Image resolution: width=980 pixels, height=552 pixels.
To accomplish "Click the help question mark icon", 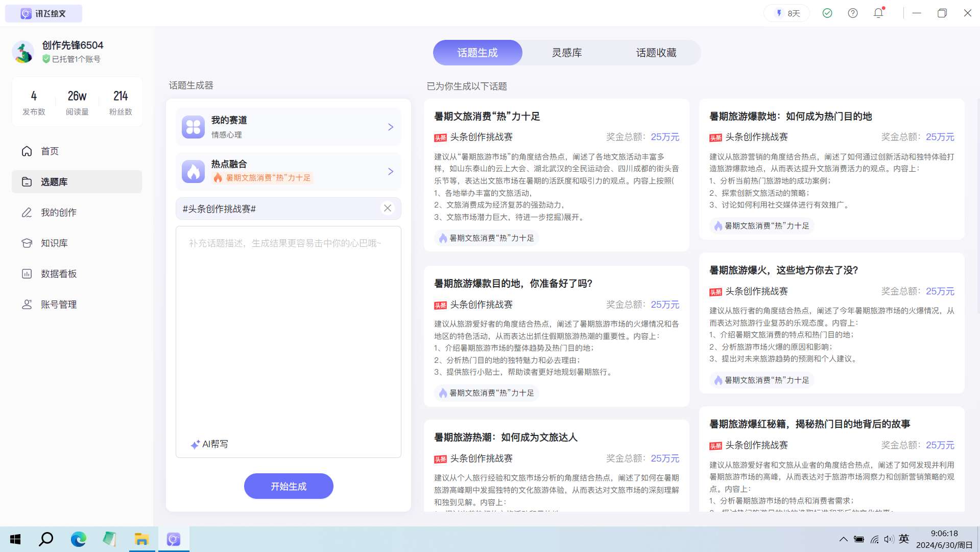I will (853, 13).
